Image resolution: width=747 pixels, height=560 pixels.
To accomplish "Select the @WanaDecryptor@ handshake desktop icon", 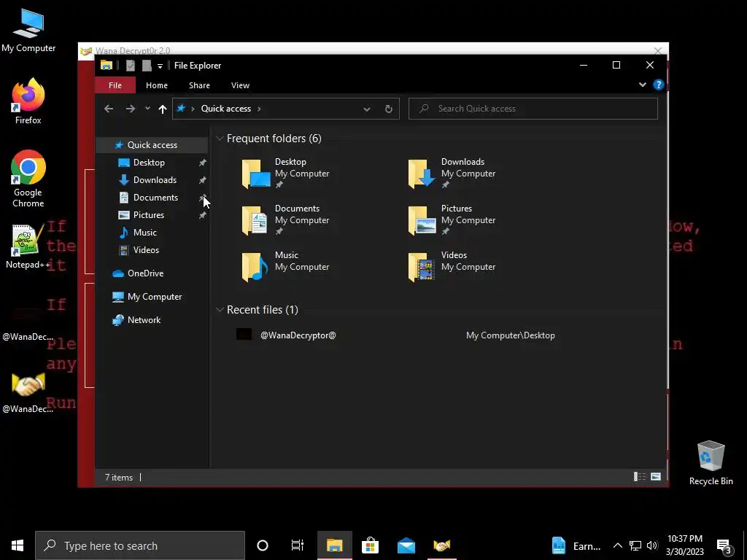I will (28, 393).
